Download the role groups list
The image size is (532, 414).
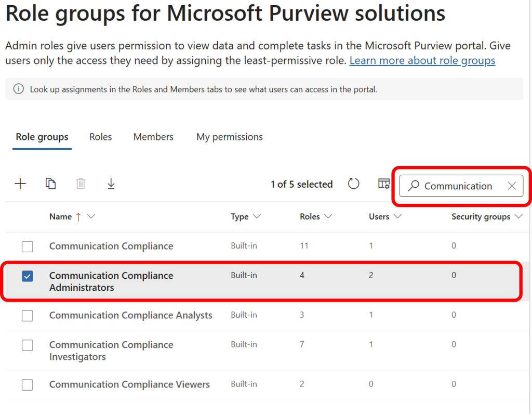(x=111, y=184)
